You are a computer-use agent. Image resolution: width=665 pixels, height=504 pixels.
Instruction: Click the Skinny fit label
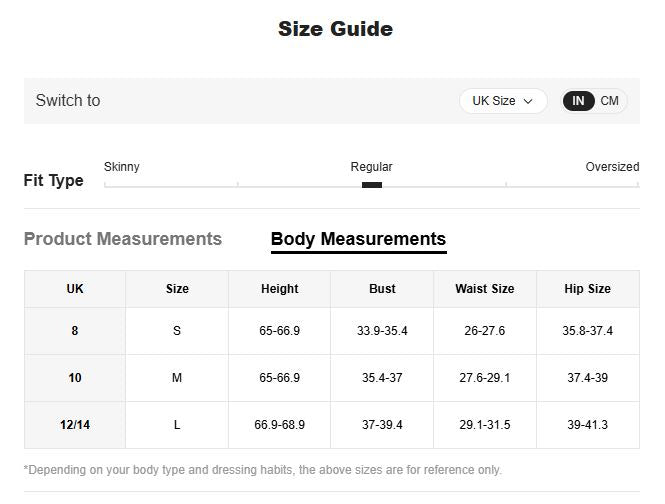pos(122,167)
